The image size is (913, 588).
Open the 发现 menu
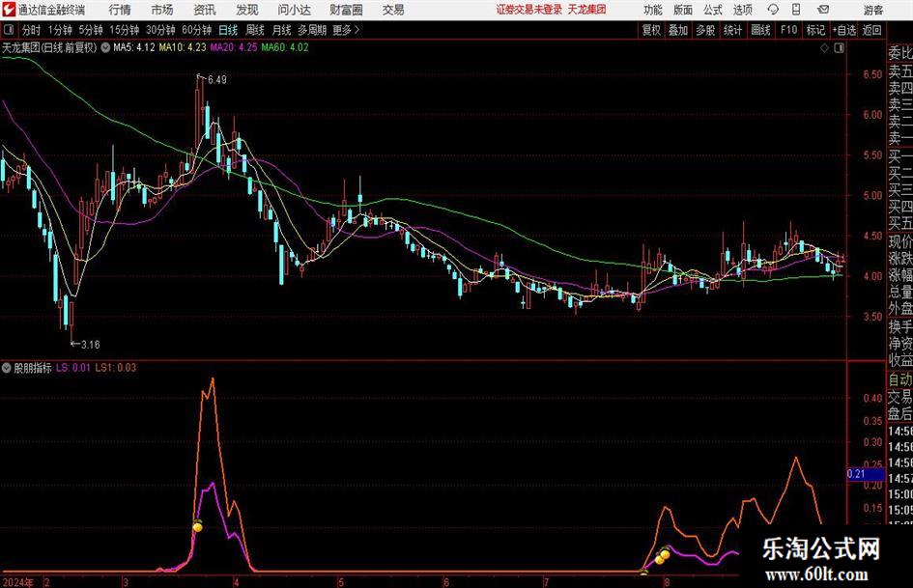pos(247,10)
